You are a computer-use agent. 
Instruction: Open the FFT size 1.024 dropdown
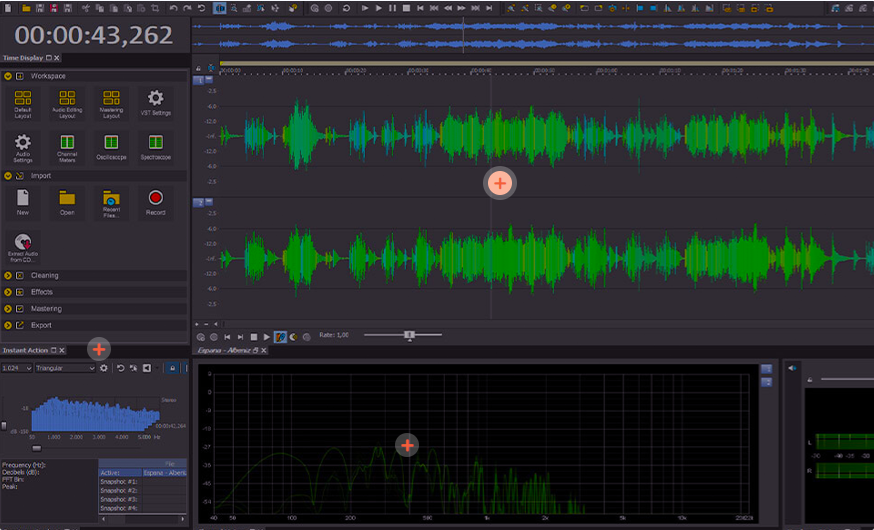[17, 368]
